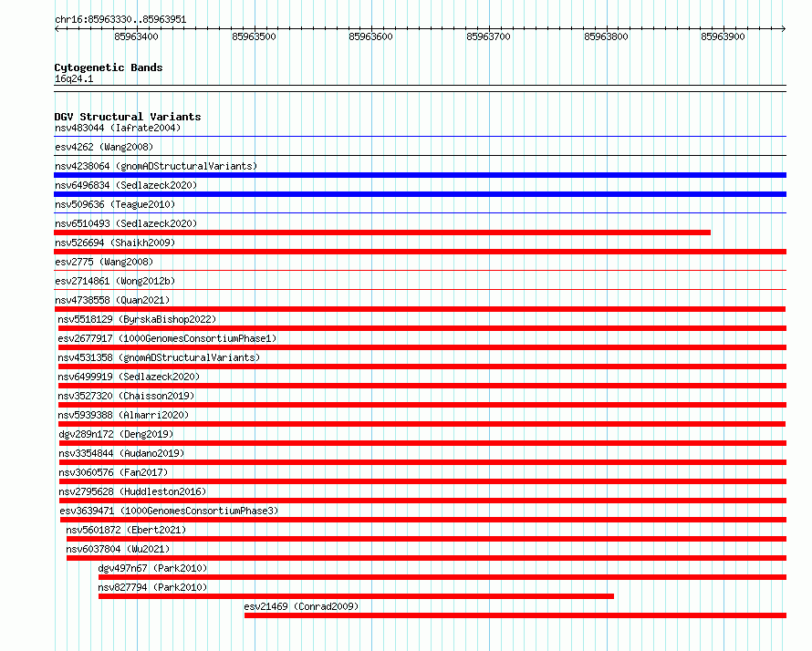This screenshot has width=812, height=651.
Task: Click the nsv4531358 (gnomADStructuralVariants) label
Action: tap(159, 357)
